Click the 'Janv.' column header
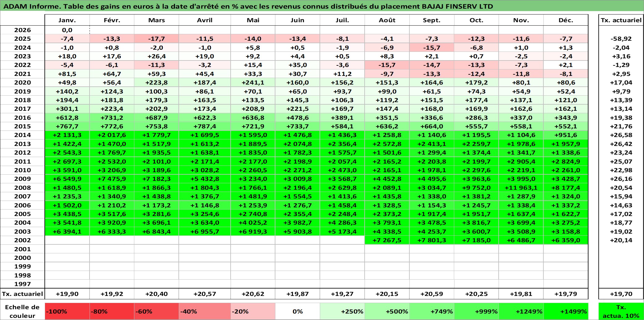Image resolution: width=644 pixels, height=320 pixels. (67, 20)
